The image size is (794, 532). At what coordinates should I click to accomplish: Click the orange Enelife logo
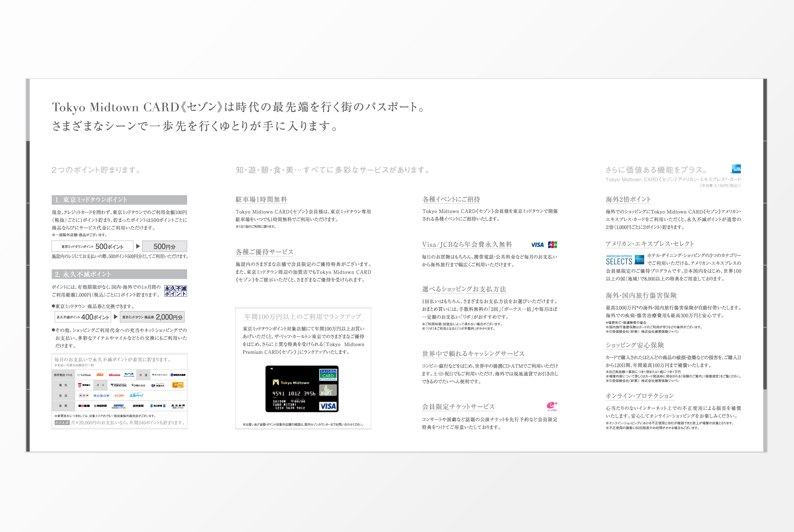click(178, 385)
